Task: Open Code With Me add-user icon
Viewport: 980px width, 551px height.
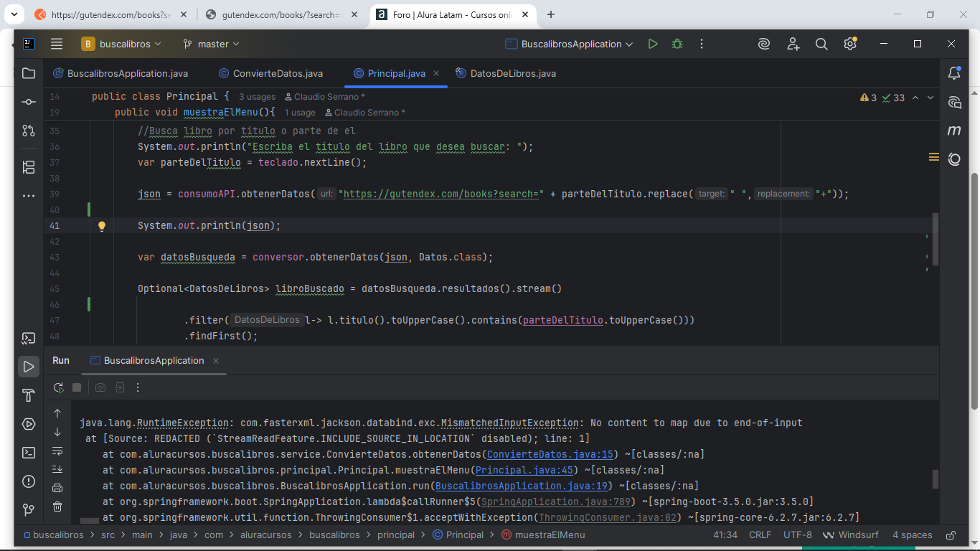Action: tap(793, 44)
